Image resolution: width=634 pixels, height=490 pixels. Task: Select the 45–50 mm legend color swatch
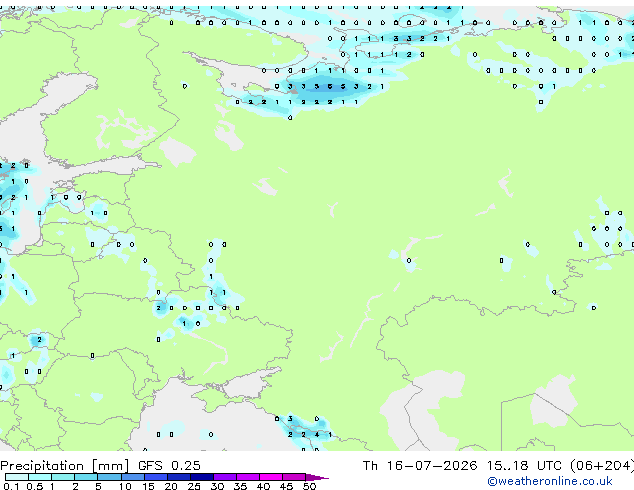coord(294,477)
